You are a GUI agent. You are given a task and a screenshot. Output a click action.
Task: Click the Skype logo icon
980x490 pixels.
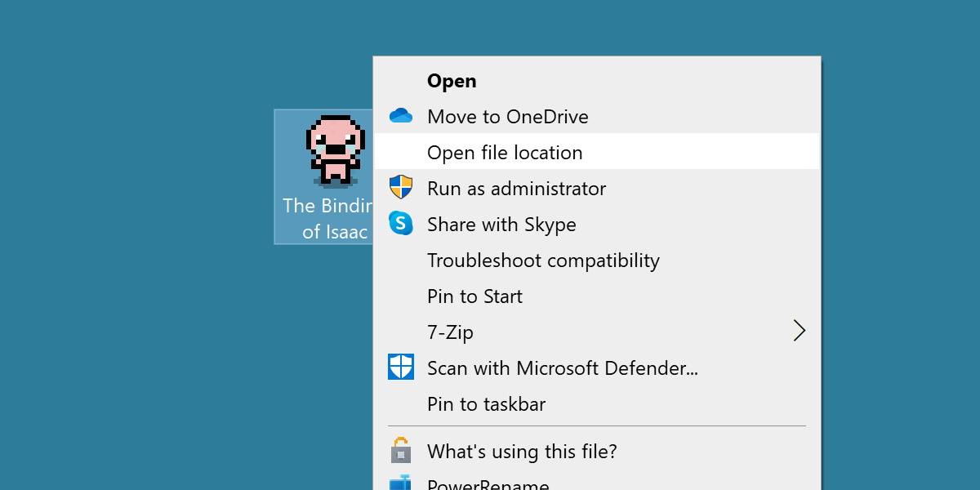pos(401,223)
